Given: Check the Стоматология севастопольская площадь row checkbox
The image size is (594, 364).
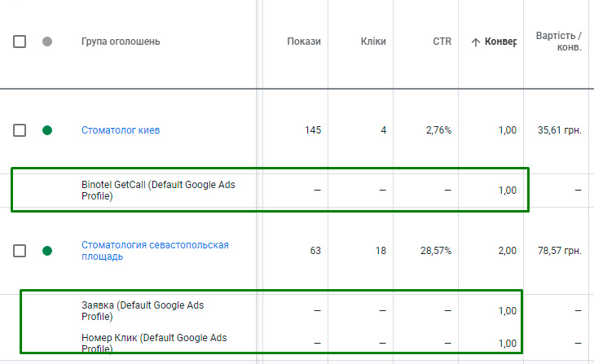Looking at the screenshot, I should [x=20, y=251].
